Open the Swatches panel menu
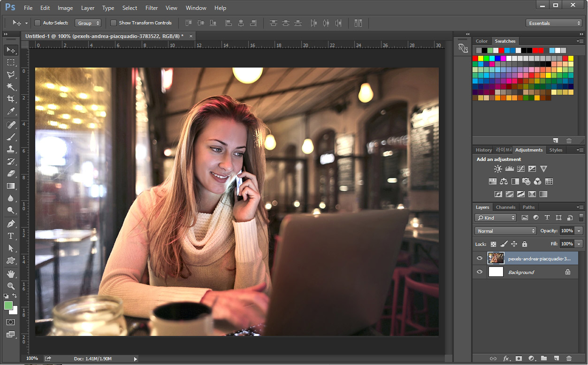Viewport: 588px width, 365px height. [x=580, y=41]
